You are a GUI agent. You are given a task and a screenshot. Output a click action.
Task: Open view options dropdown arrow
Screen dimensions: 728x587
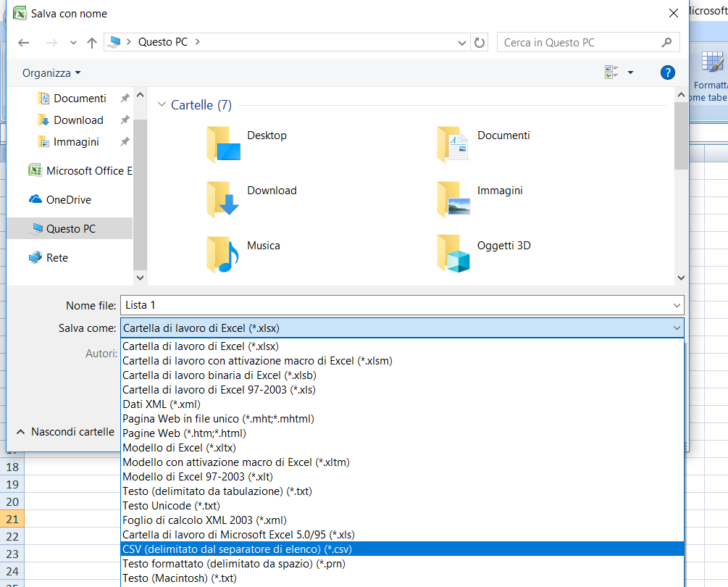coord(630,72)
